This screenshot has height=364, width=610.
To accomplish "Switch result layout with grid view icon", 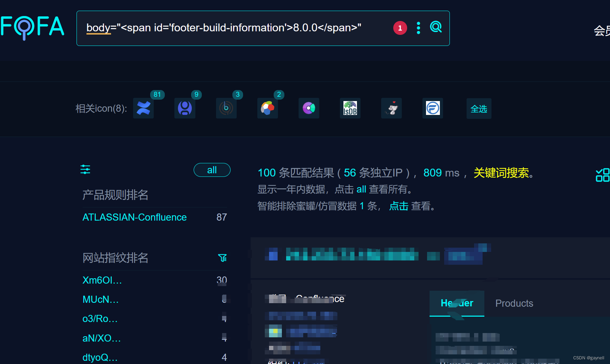I will [x=603, y=175].
